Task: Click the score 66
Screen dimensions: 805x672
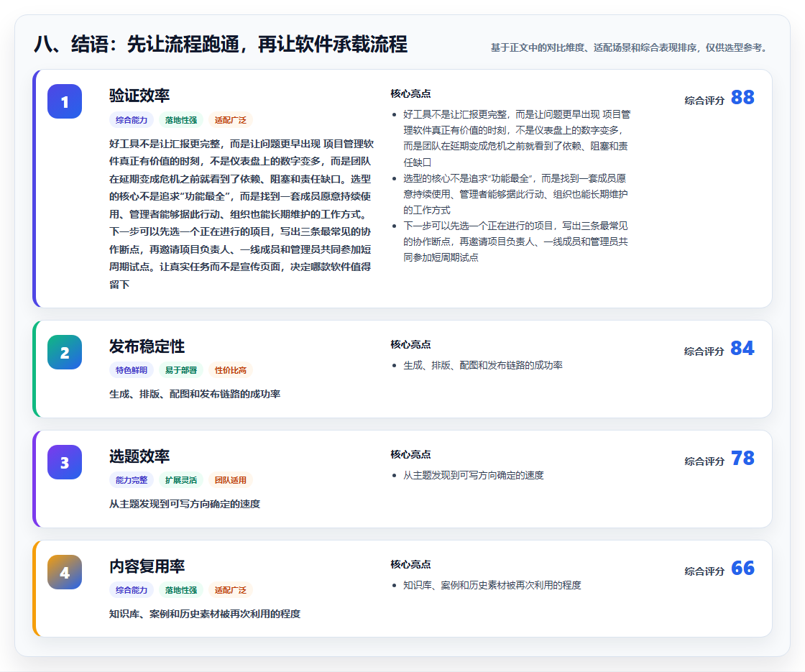Action: [x=742, y=568]
